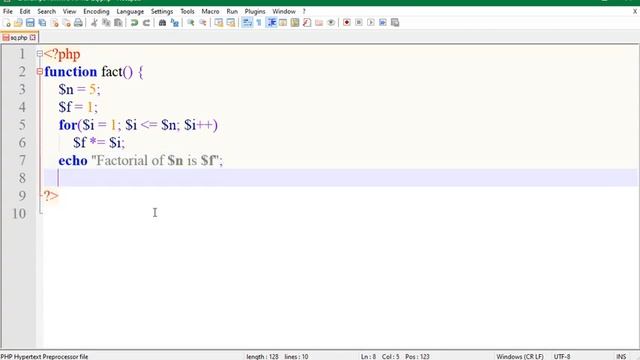This screenshot has height=360, width=640.
Task: Click the Open file toolbar icon
Action: 18,23
